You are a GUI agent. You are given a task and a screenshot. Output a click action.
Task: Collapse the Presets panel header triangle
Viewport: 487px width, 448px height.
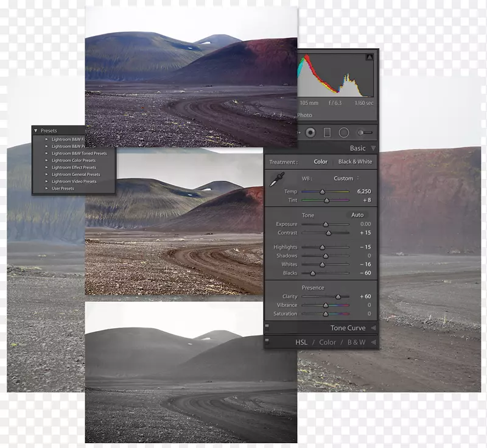pyautogui.click(x=36, y=130)
